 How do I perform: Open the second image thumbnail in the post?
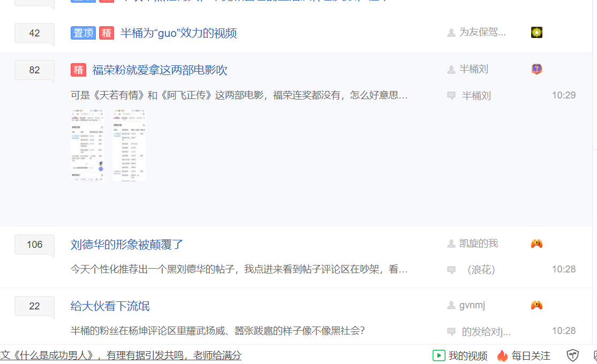tap(129, 145)
